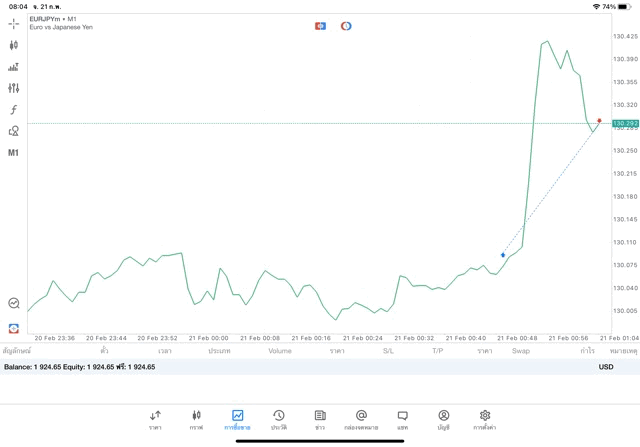
Task: Change the chart type via candlestick icon
Action: [x=13, y=45]
